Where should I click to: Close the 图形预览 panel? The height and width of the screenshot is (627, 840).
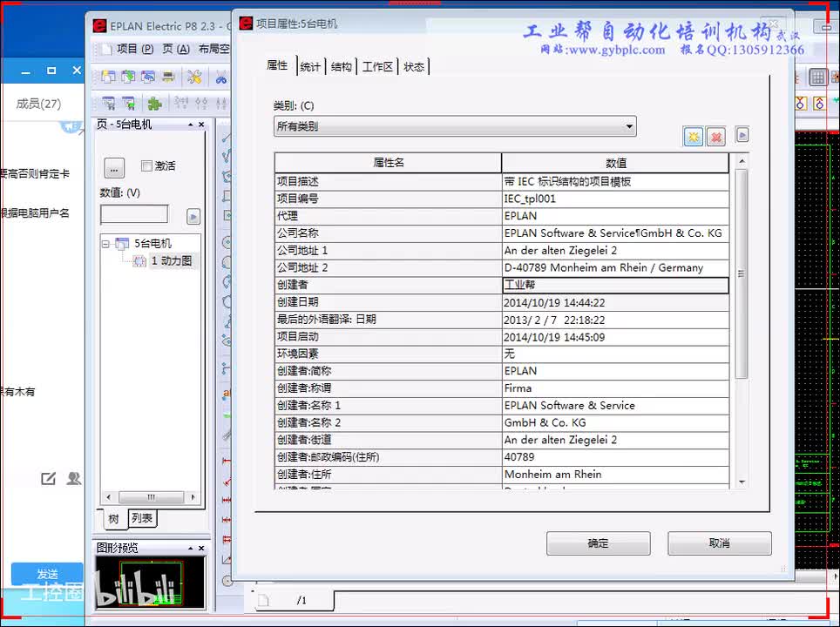(201, 549)
